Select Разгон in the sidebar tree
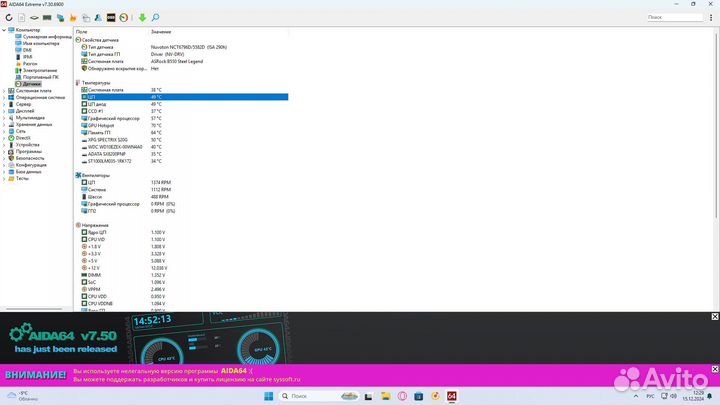 pyautogui.click(x=28, y=64)
